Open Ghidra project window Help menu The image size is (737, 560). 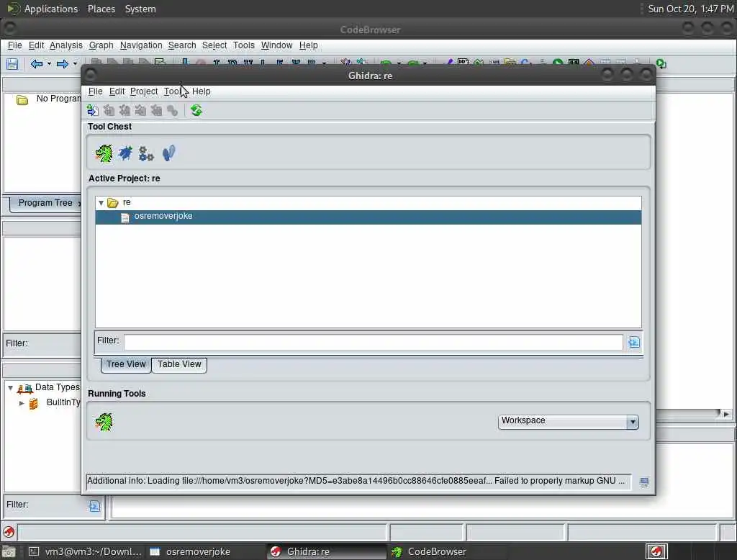coord(202,91)
